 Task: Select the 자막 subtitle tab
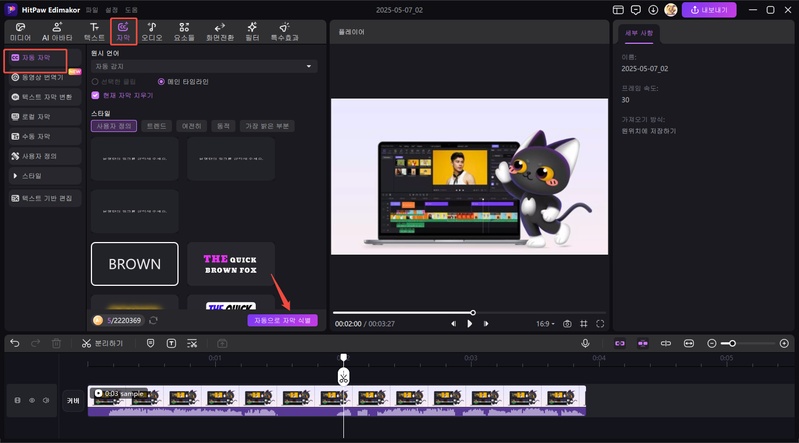click(123, 32)
